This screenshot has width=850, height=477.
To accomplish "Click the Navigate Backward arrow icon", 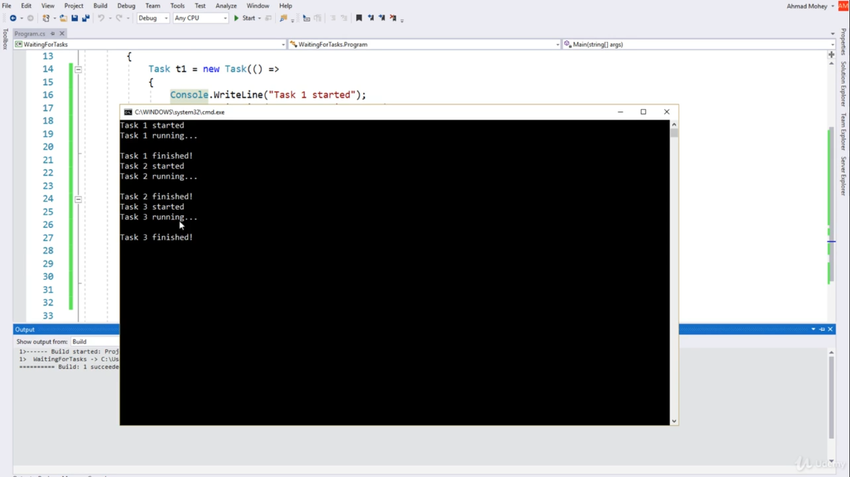I will (x=13, y=18).
